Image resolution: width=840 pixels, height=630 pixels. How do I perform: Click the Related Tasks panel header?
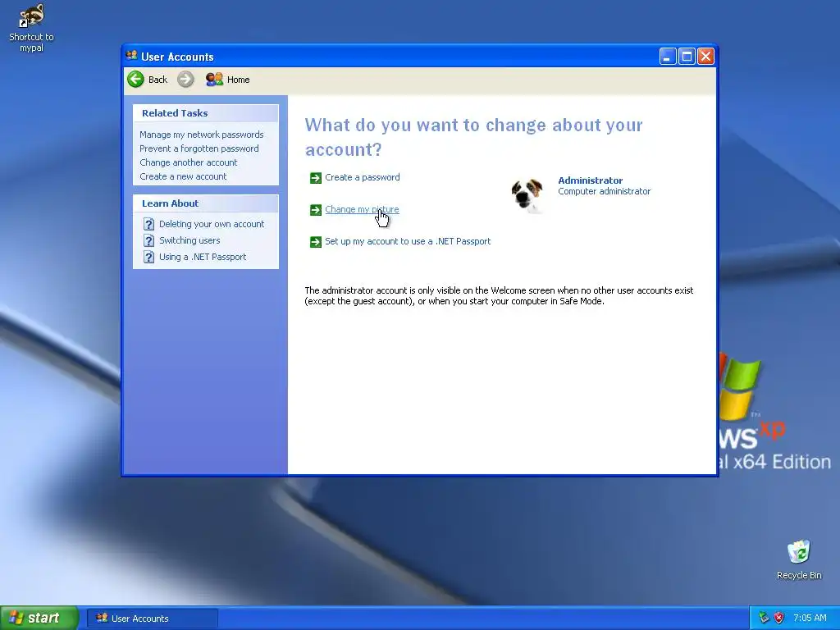click(206, 113)
